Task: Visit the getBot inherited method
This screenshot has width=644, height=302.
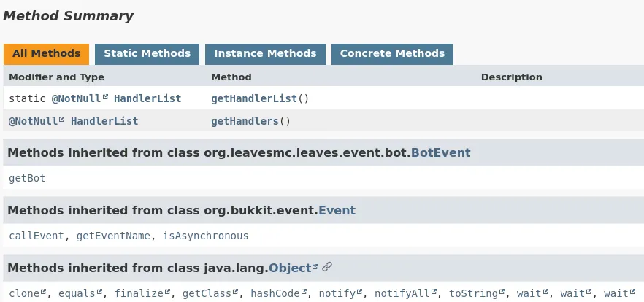Action: tap(27, 178)
